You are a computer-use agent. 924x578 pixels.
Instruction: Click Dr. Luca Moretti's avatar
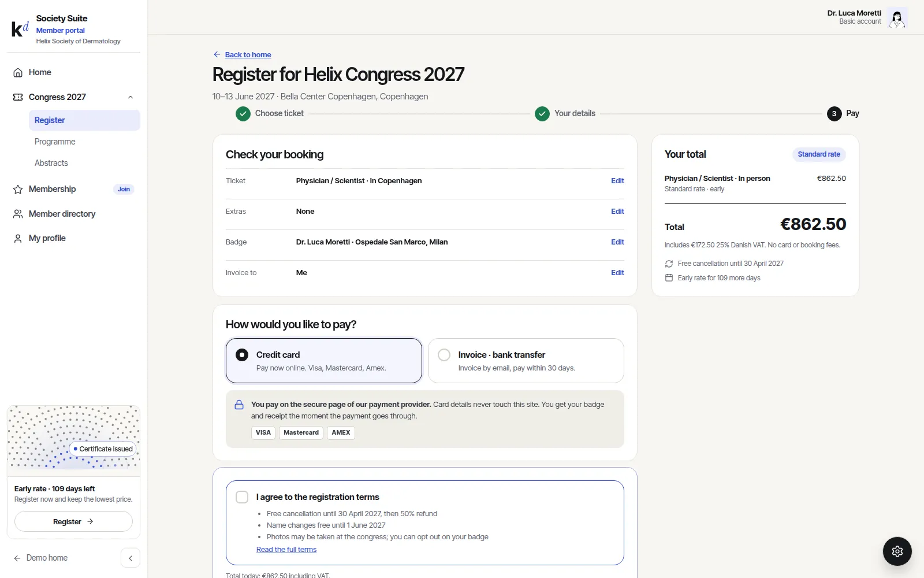click(897, 18)
